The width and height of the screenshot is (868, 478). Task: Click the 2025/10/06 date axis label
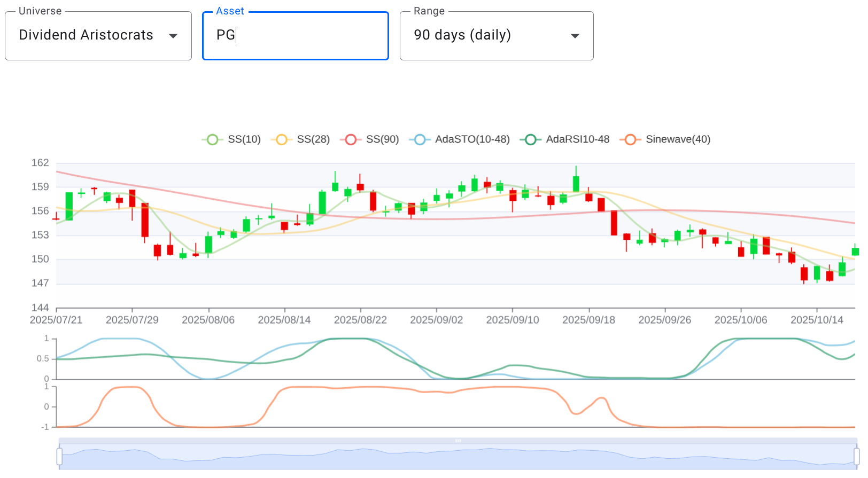pos(741,320)
